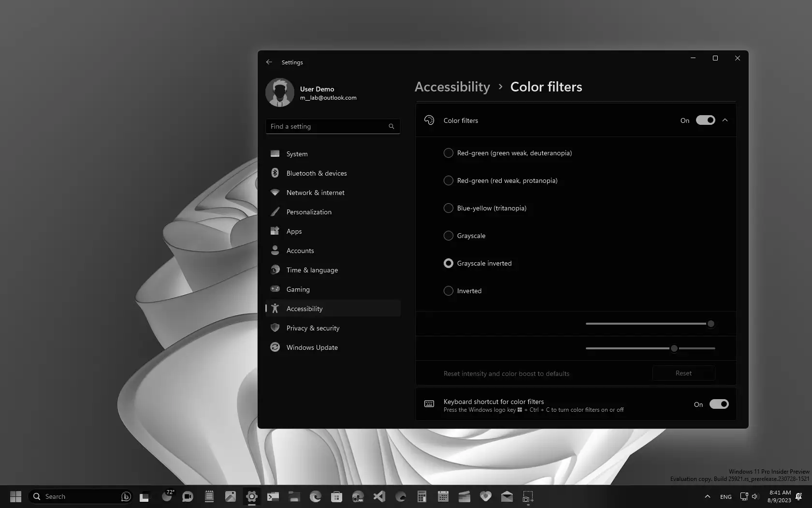This screenshot has width=812, height=508.
Task: Select the Grayscale color filter
Action: [x=449, y=236]
